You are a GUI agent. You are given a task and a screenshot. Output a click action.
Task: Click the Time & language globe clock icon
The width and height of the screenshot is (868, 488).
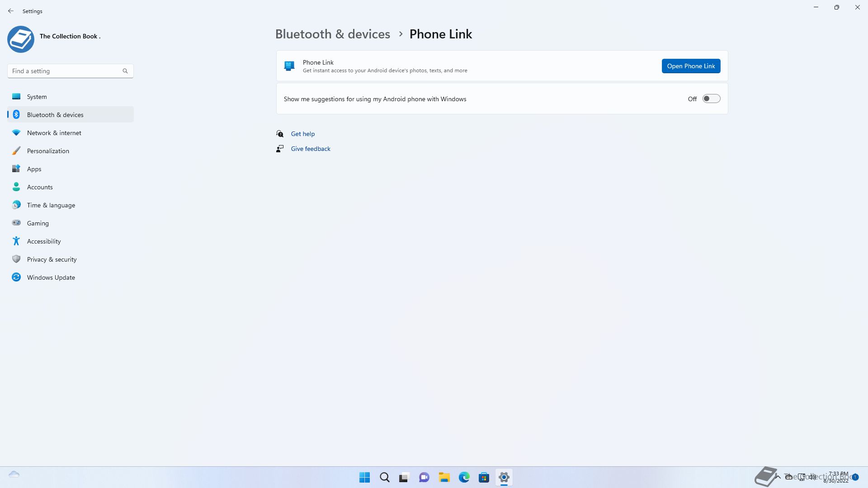pos(16,205)
